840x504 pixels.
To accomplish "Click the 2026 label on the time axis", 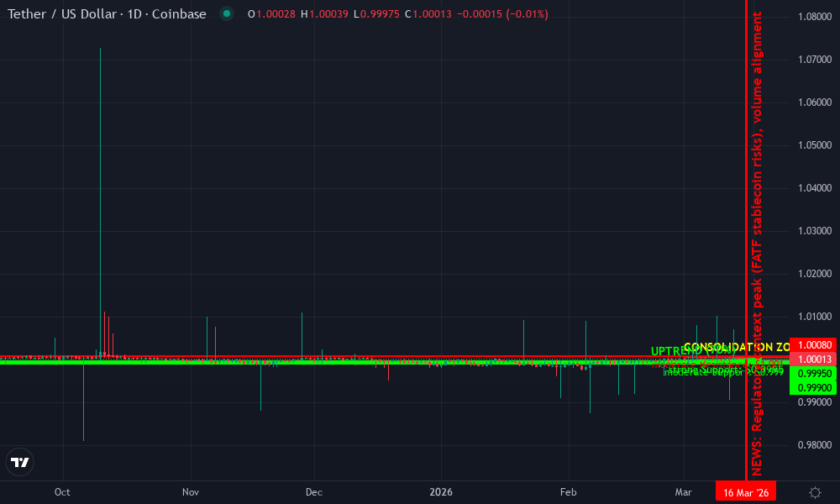I will pyautogui.click(x=442, y=492).
